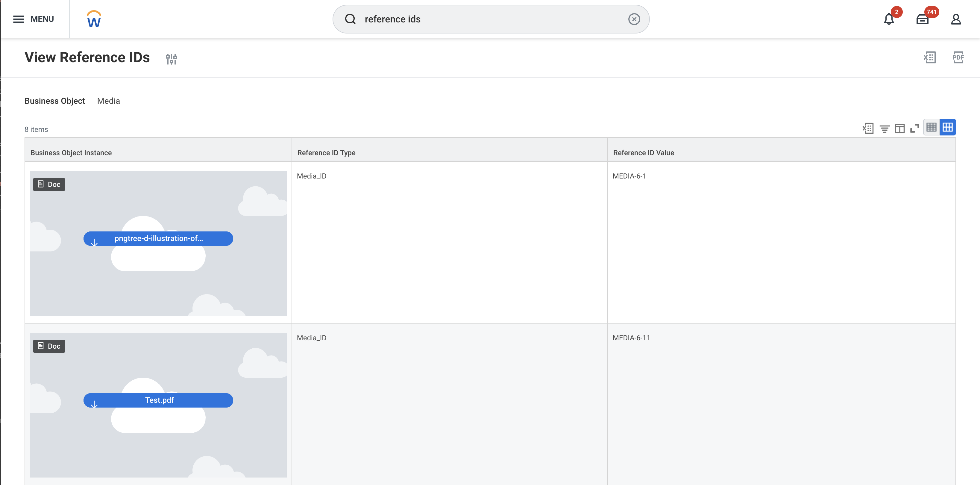Screen dimensions: 980x485
Task: Download pngtree-d-illustration-of… file
Action: [x=158, y=239]
